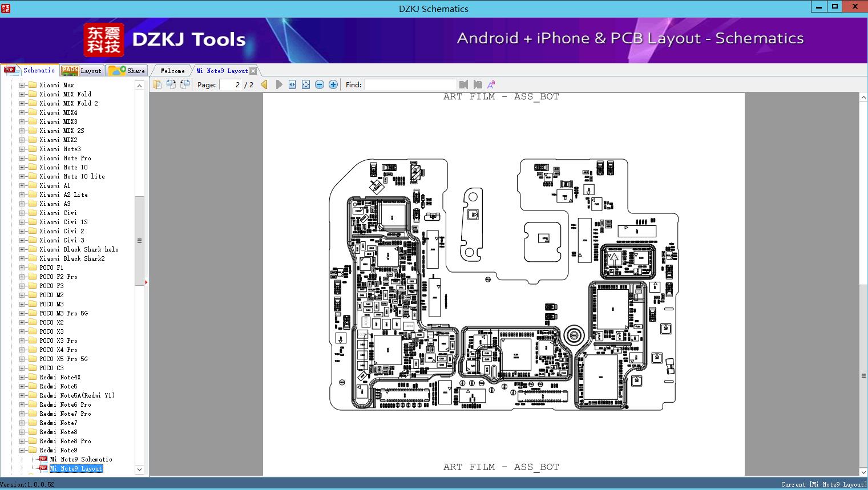This screenshot has height=490, width=868.
Task: Fit whole page in view icon
Action: point(306,84)
